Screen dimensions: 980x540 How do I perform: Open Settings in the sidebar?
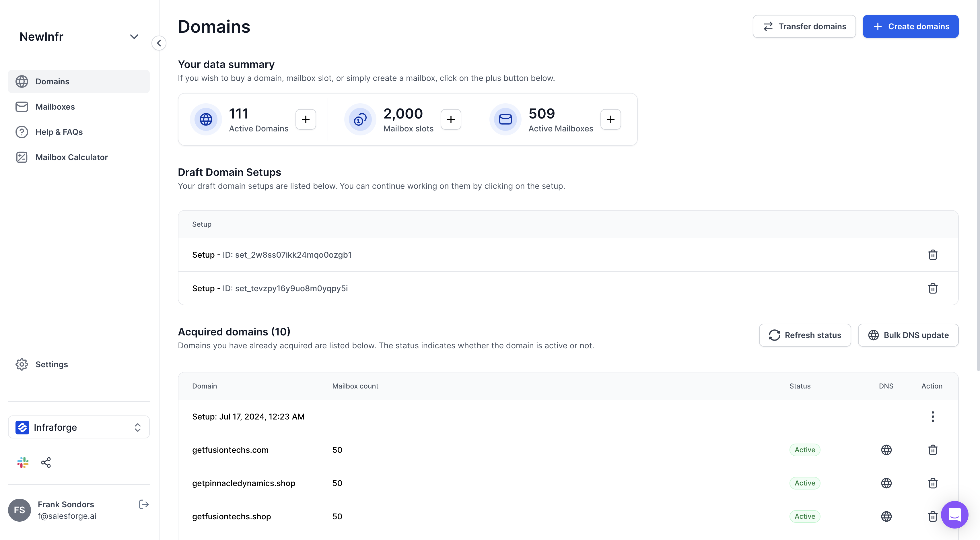[x=79, y=364]
